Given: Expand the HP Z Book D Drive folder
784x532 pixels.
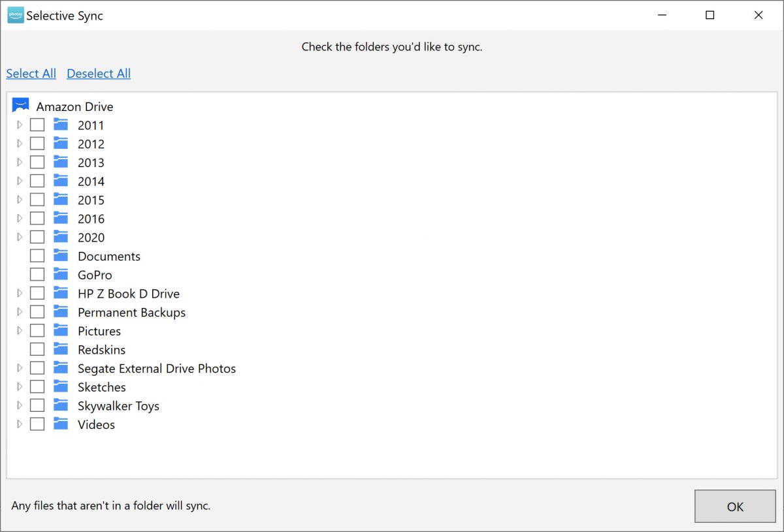Looking at the screenshot, I should (20, 293).
